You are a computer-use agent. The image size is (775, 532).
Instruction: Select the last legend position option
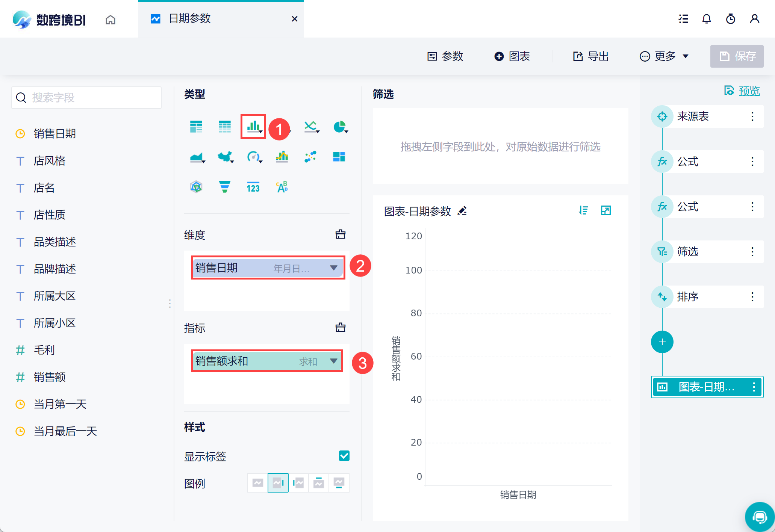[339, 483]
